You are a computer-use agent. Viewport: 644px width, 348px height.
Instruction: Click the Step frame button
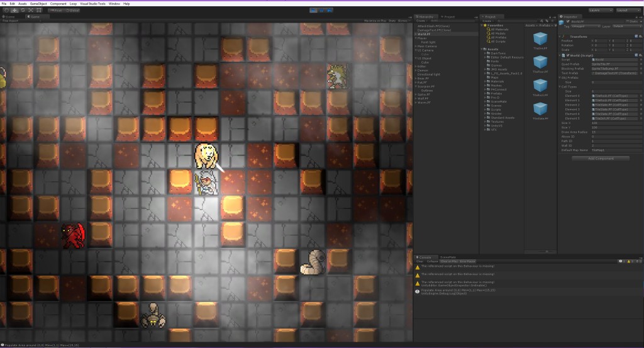coord(330,10)
